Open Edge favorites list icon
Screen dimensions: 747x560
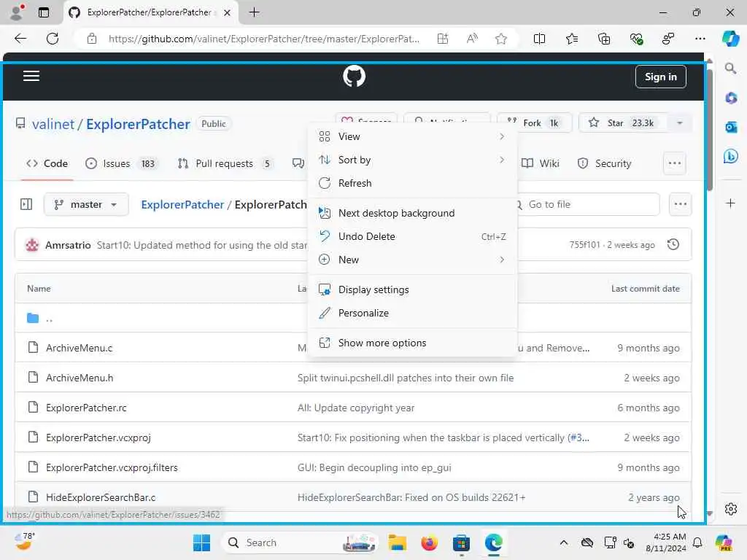click(x=572, y=39)
